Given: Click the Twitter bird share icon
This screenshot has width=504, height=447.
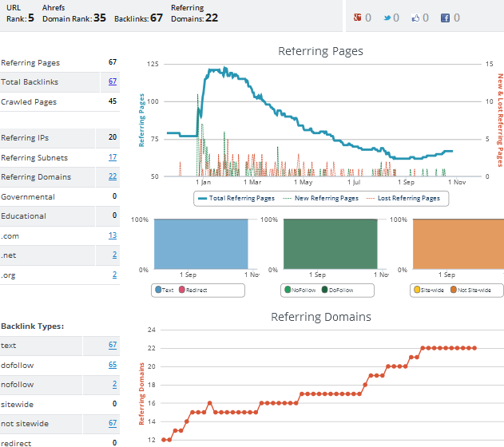Looking at the screenshot, I should click(387, 18).
